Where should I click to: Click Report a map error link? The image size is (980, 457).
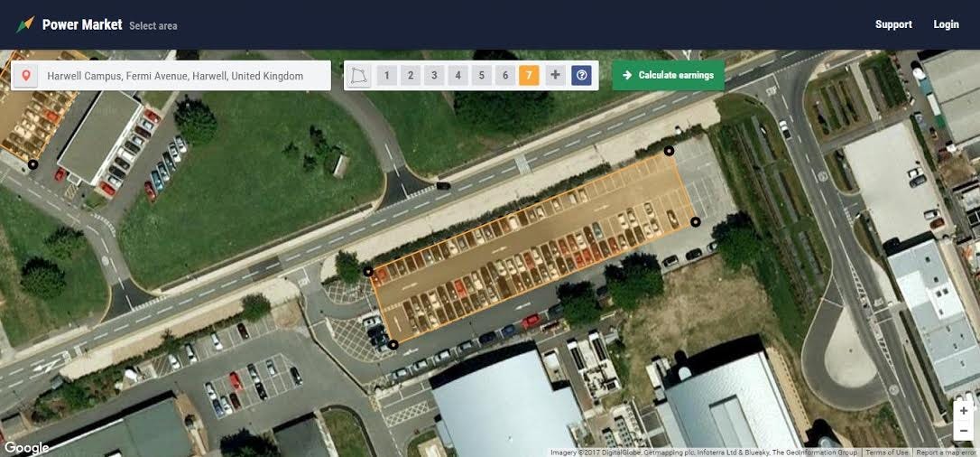(x=947, y=452)
